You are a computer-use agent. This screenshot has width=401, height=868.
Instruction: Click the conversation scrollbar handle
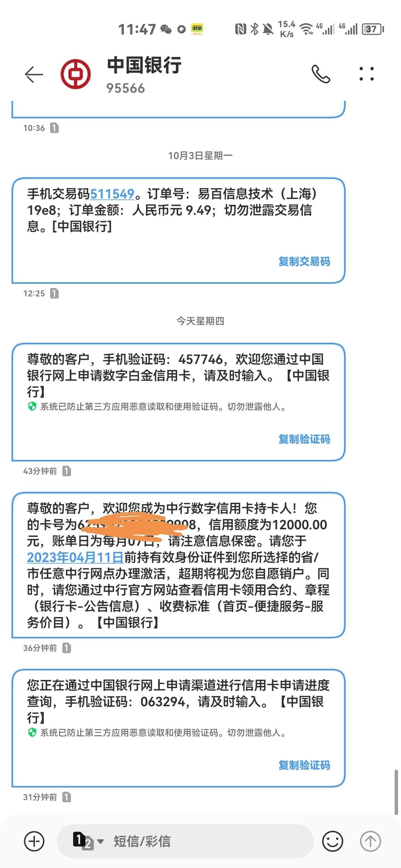coord(396,793)
